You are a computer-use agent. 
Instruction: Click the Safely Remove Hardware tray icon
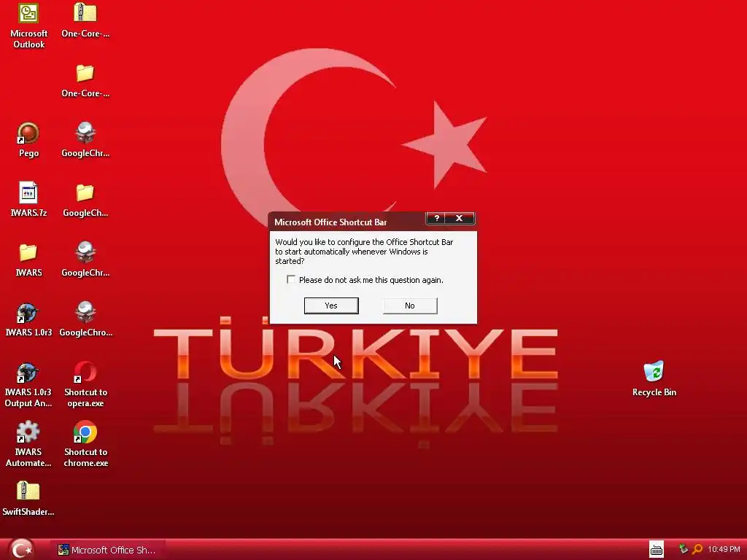684,549
